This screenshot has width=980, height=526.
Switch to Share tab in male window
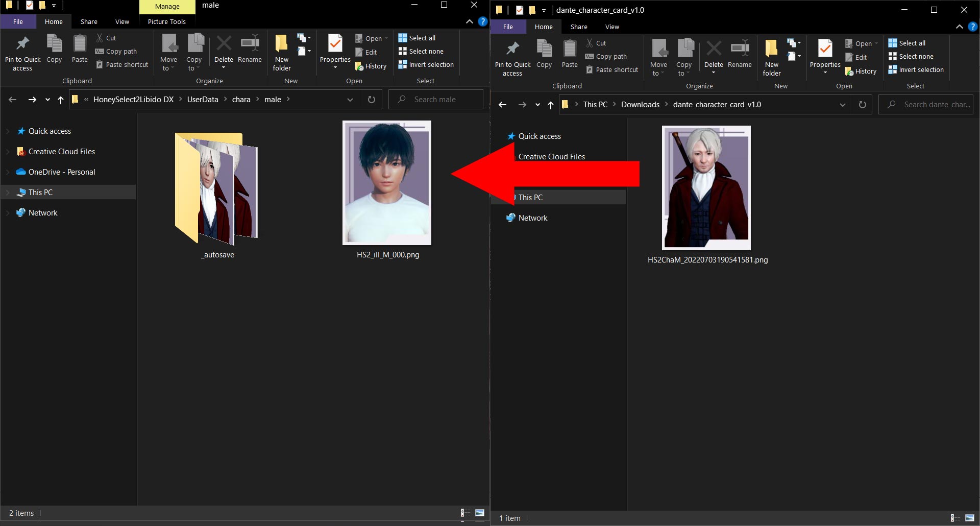click(x=89, y=21)
